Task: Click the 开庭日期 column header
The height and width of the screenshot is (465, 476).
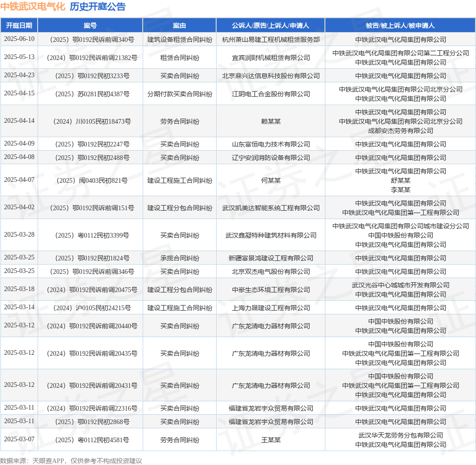Action: (19, 26)
